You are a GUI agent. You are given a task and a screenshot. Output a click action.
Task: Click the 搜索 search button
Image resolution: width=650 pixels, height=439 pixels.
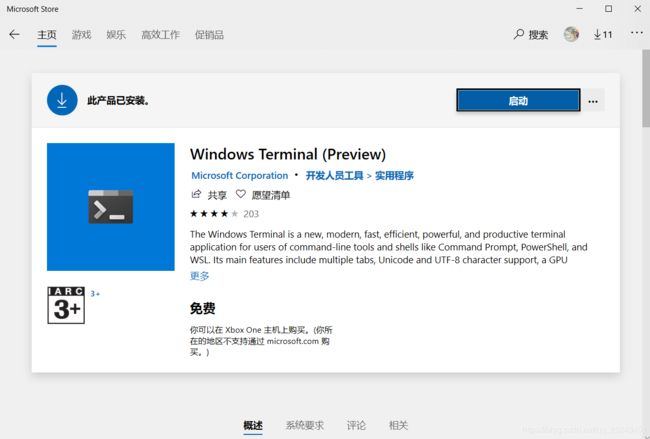tap(531, 34)
